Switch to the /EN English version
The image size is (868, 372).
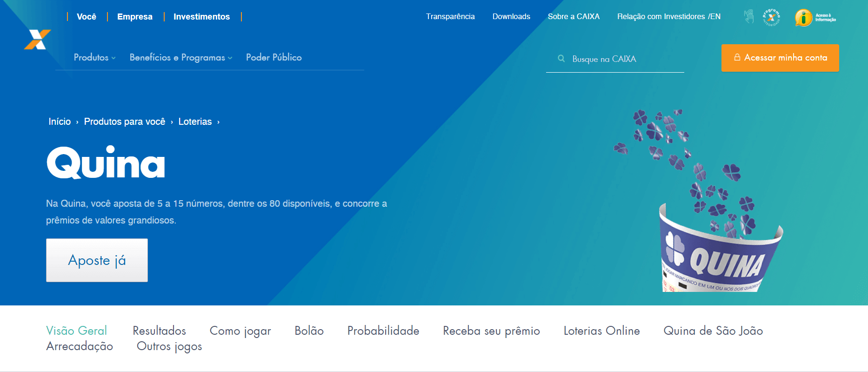click(x=714, y=17)
